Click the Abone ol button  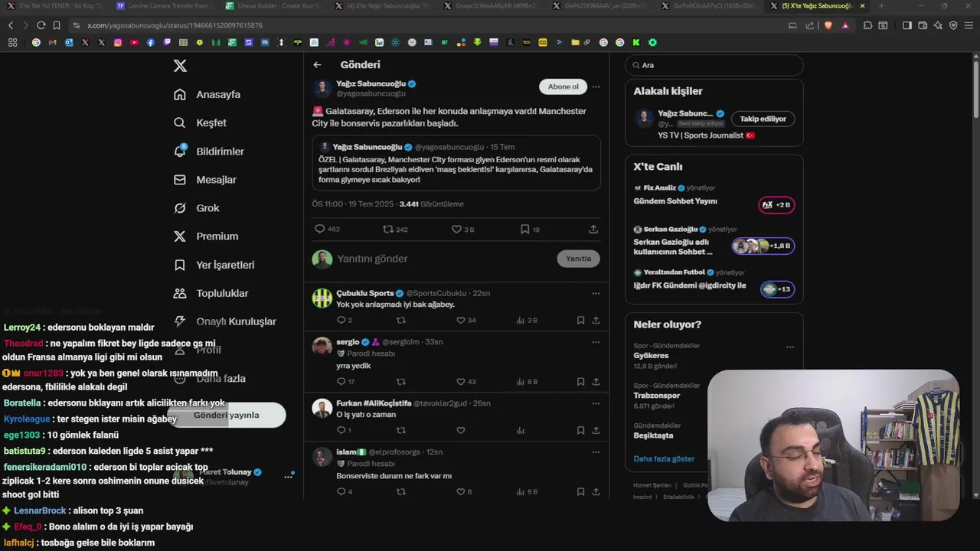(563, 86)
